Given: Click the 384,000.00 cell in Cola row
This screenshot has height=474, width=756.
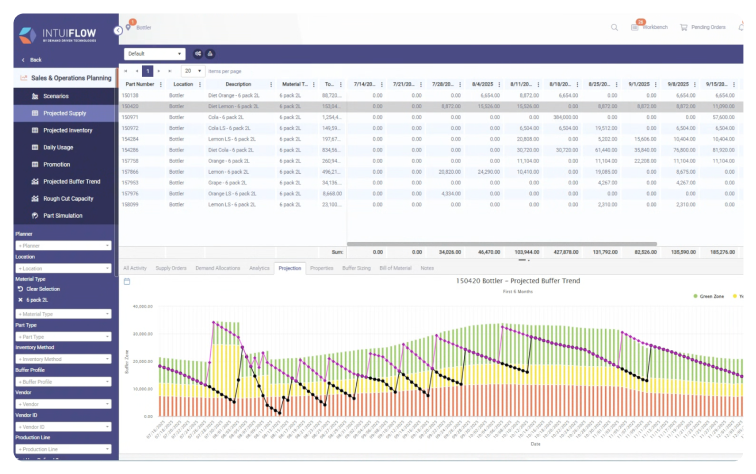Looking at the screenshot, I should point(565,117).
